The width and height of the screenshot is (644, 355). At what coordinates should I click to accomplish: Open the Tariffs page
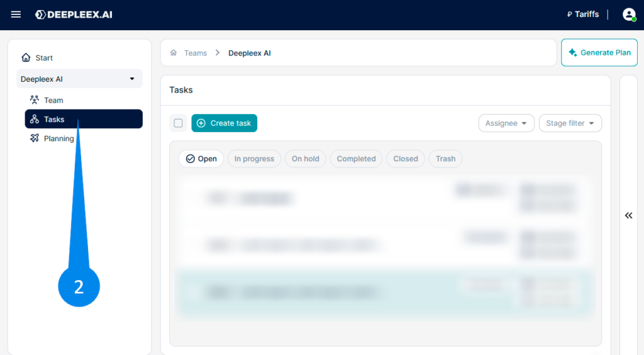(x=583, y=14)
